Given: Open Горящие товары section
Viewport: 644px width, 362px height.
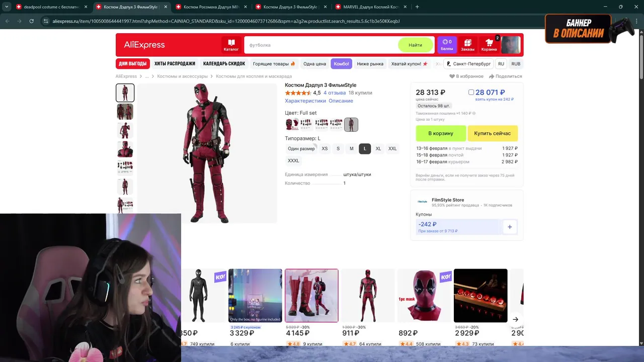Looking at the screenshot, I should pos(274,64).
